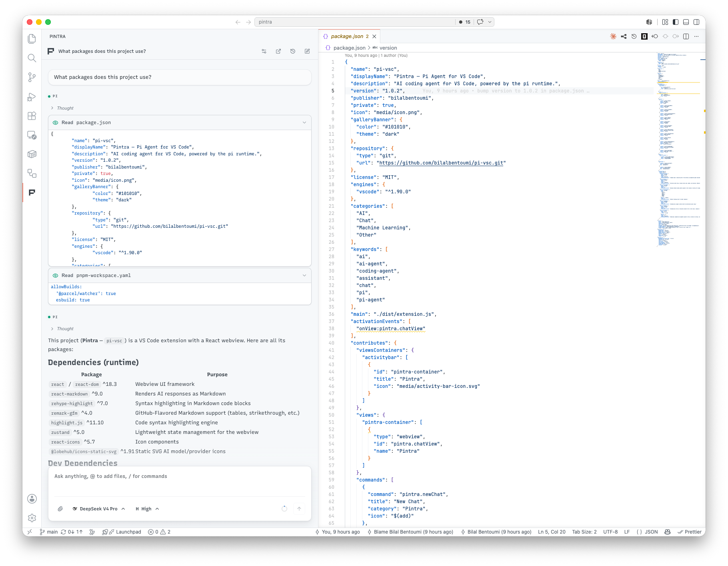Image resolution: width=728 pixels, height=566 pixels.
Task: Open Source Control view in activity bar
Action: [x=32, y=77]
